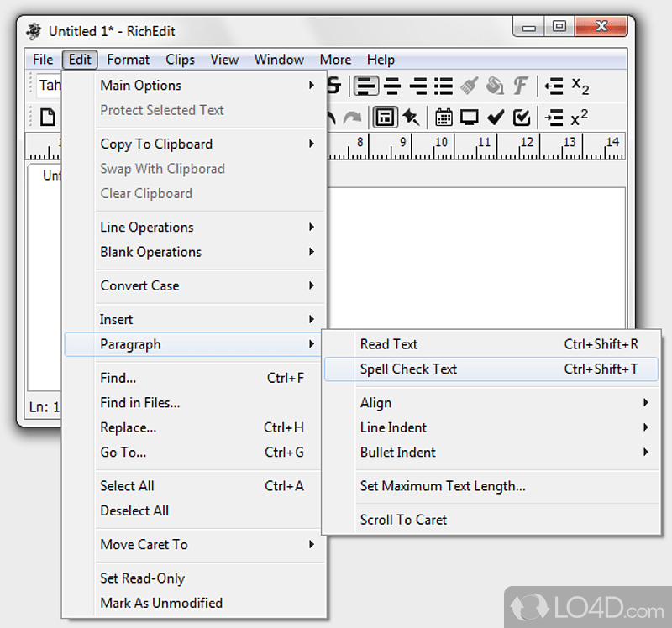Click the script F font icon
The height and width of the screenshot is (628, 672).
click(520, 86)
